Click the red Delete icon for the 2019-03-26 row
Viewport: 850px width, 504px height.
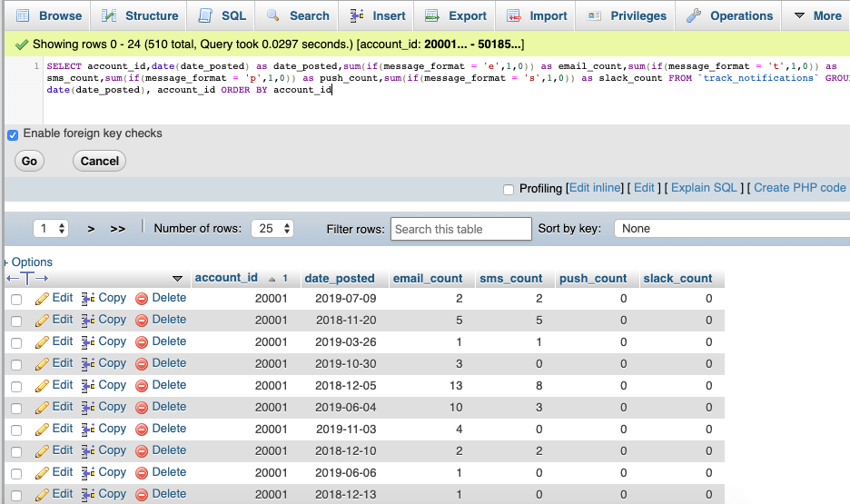click(x=142, y=342)
